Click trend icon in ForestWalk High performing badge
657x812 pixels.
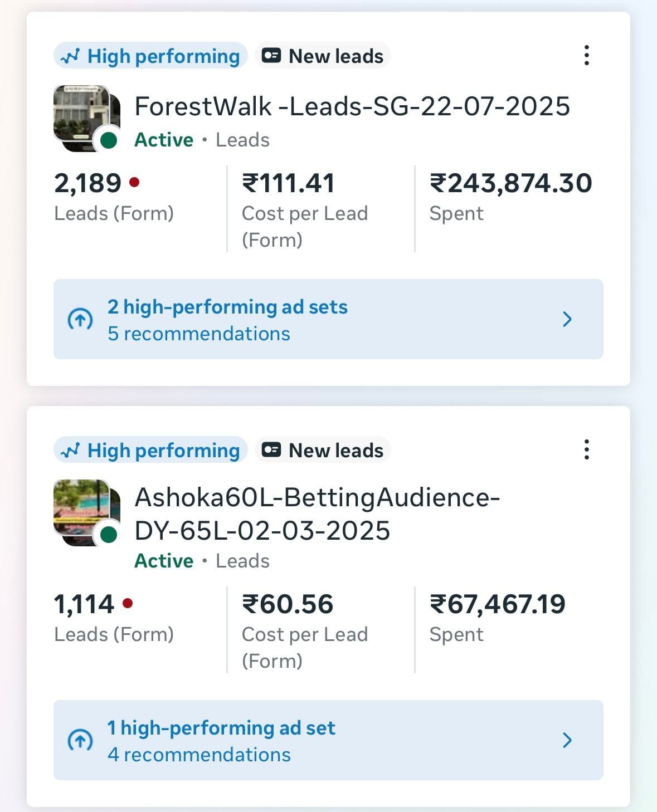(x=70, y=56)
